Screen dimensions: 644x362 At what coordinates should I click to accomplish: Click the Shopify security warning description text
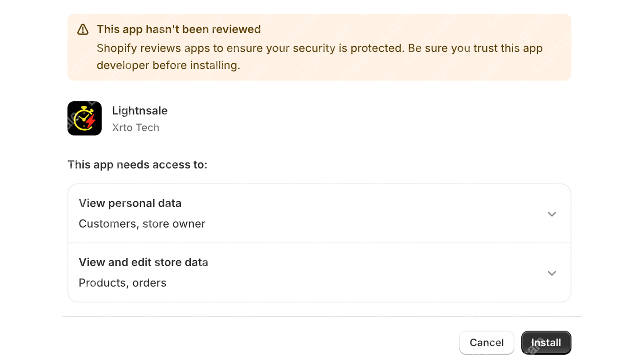tap(320, 57)
